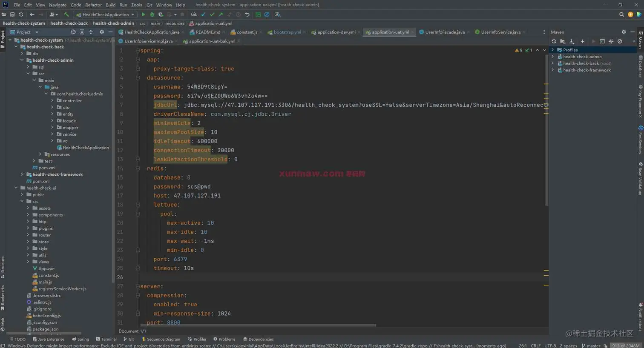Viewport: 644px width, 348px height.
Task: Start debugging with the bug icon
Action: pos(152,14)
